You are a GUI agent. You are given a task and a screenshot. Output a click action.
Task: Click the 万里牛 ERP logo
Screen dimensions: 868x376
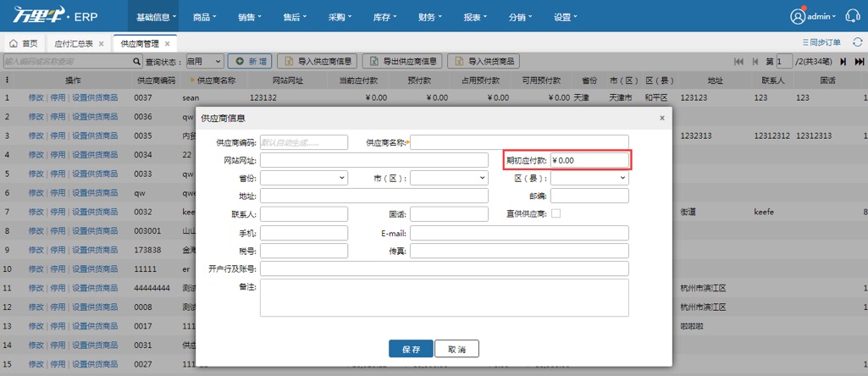(55, 16)
